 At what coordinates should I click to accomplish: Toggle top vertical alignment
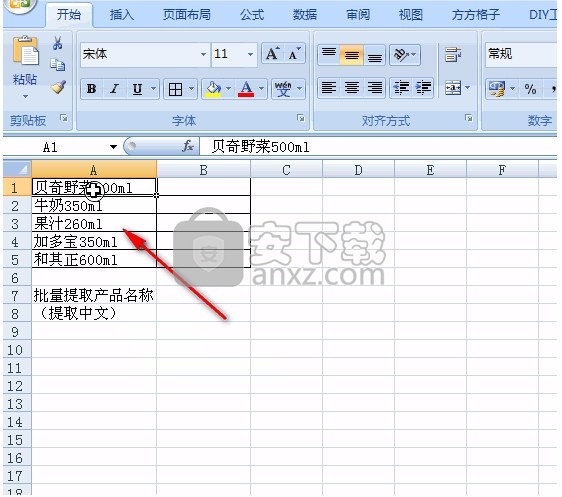329,54
